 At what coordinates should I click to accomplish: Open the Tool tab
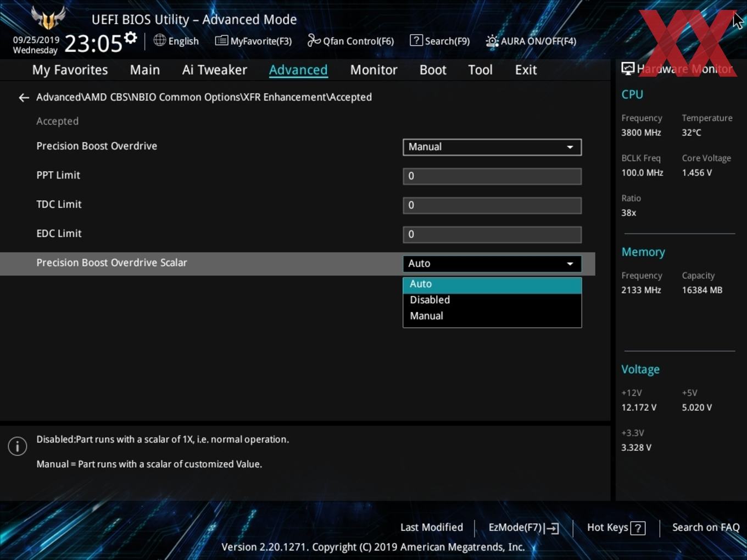[x=480, y=70]
